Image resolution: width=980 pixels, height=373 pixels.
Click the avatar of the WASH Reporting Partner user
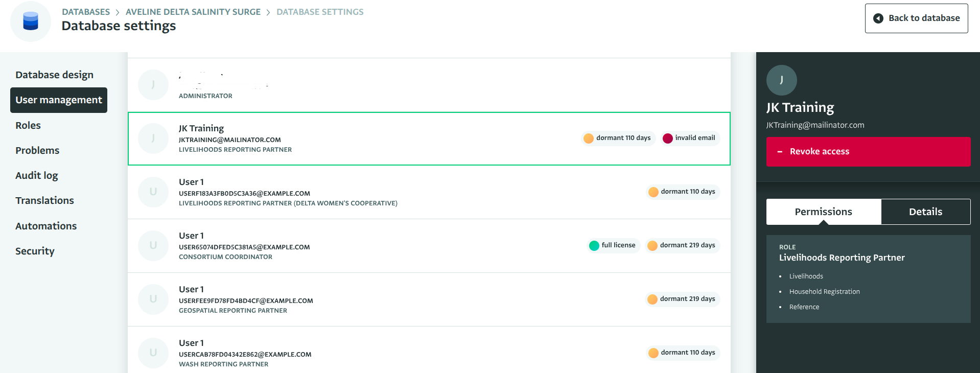coord(153,353)
